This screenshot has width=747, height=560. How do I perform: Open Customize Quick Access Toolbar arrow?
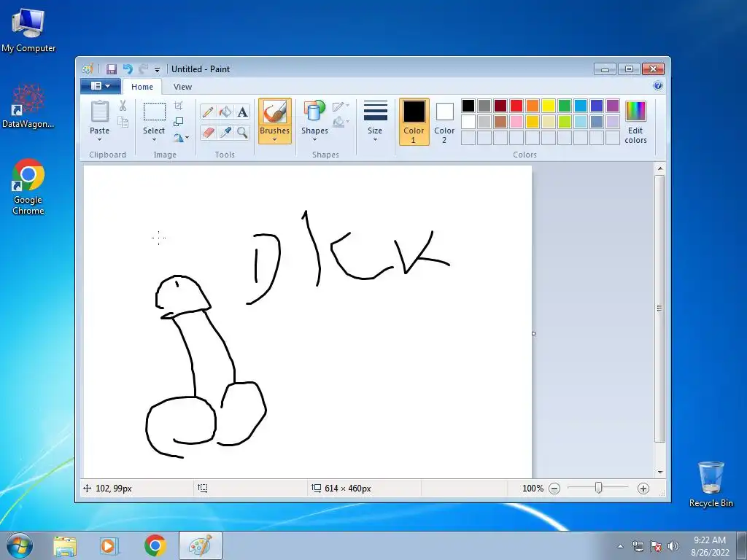pos(158,69)
